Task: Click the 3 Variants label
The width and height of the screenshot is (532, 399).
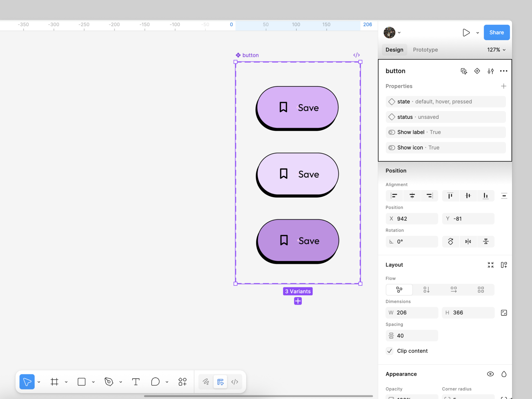Action: (298, 291)
